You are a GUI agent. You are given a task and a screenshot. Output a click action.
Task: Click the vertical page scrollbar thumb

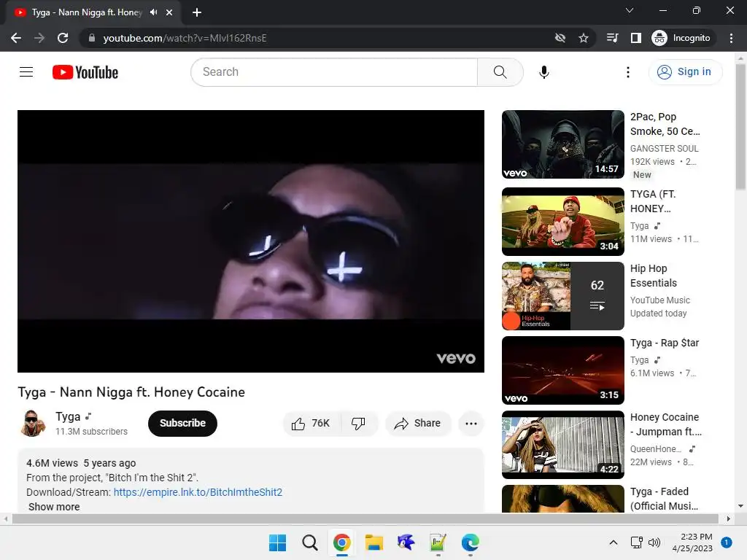[740, 126]
